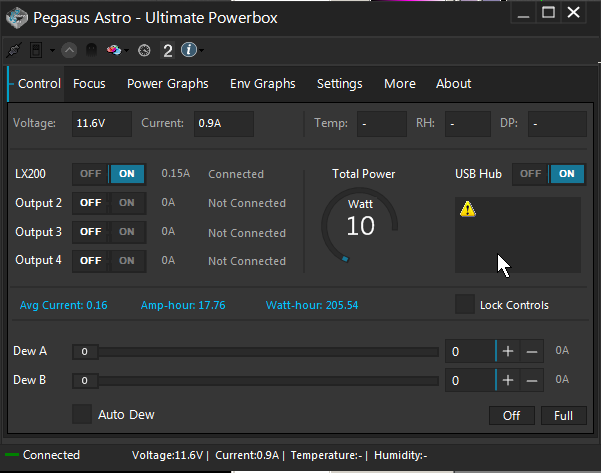Image resolution: width=601 pixels, height=473 pixels.
Task: Click the status bar Voltage:11.6V text
Action: pos(167,455)
